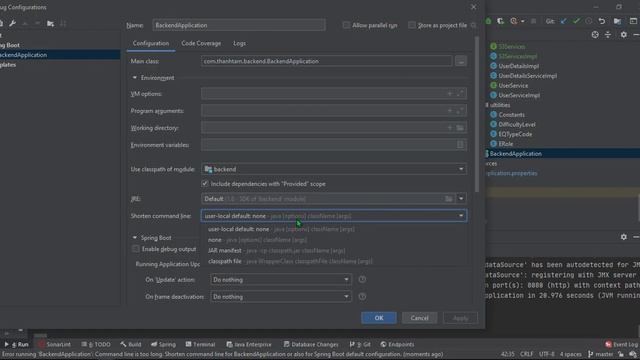Open Shorten command line combo box

[334, 216]
